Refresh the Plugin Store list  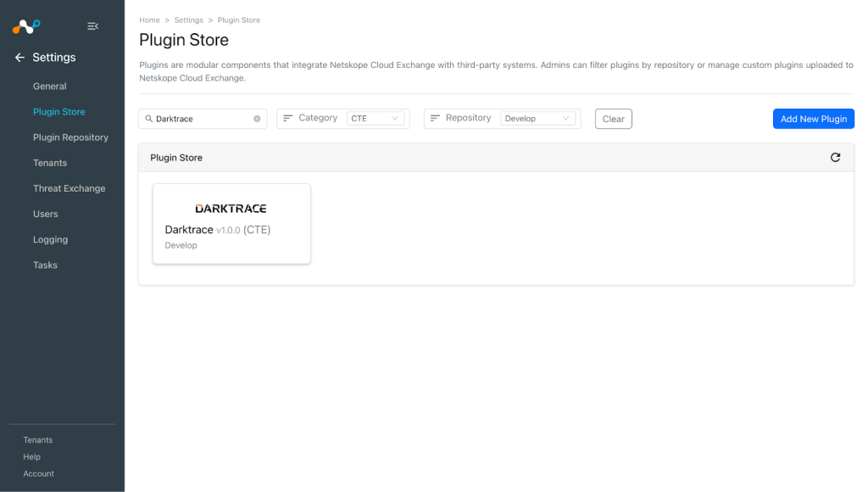point(835,157)
